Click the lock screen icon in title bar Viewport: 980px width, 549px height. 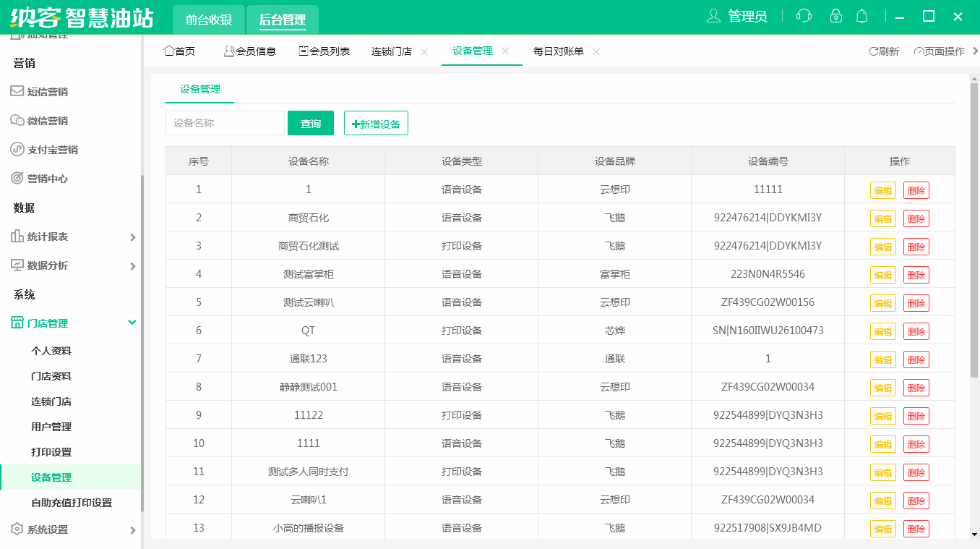pos(835,15)
